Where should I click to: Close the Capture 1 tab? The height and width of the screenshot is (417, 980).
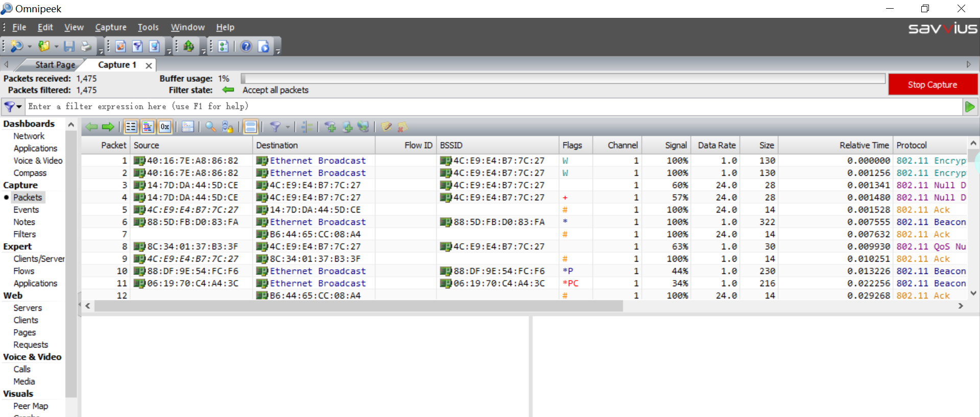(x=149, y=65)
